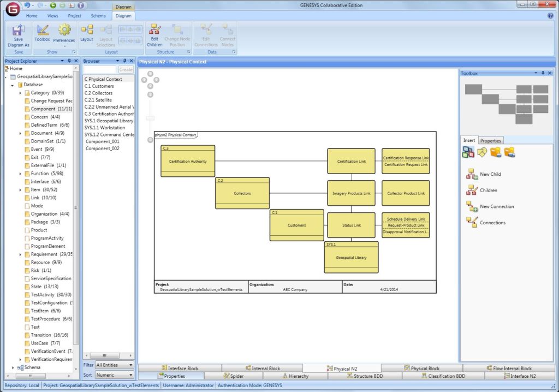Screen dimensions: 559x392
Task: Select the shapes icon in Toolbox Insert tab
Action: tap(482, 152)
